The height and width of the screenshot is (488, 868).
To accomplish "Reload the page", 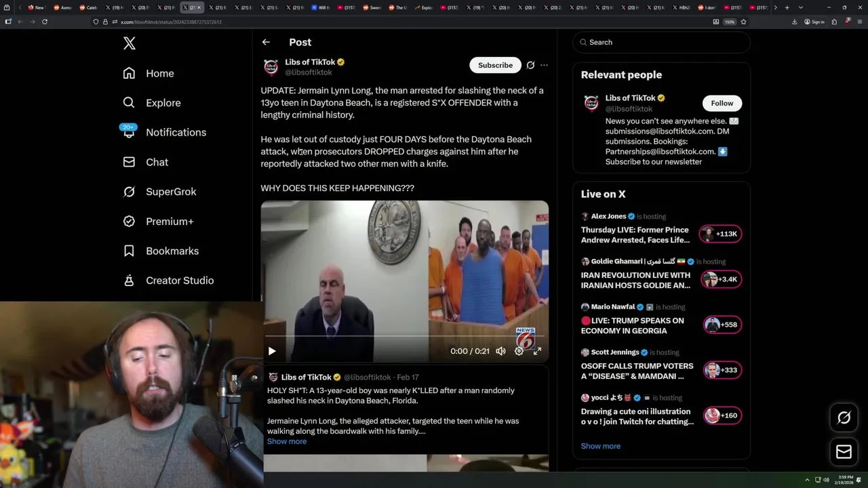I will [x=45, y=22].
